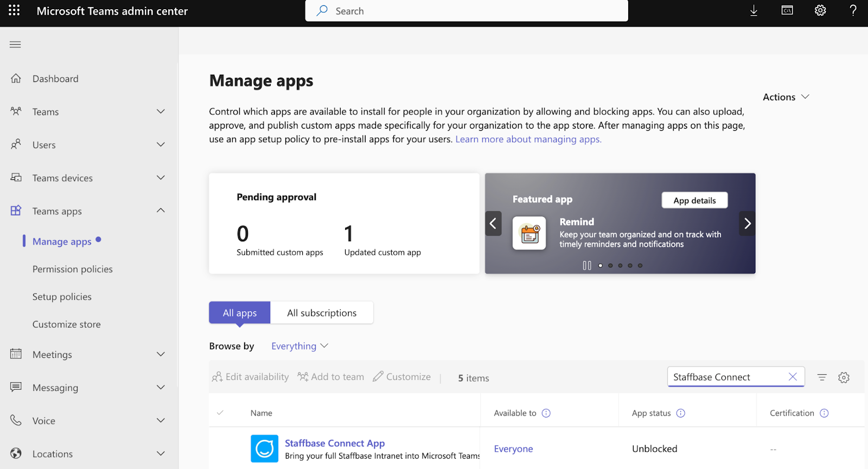The height and width of the screenshot is (469, 868).
Task: Click Add to team toolbar button
Action: coord(330,377)
